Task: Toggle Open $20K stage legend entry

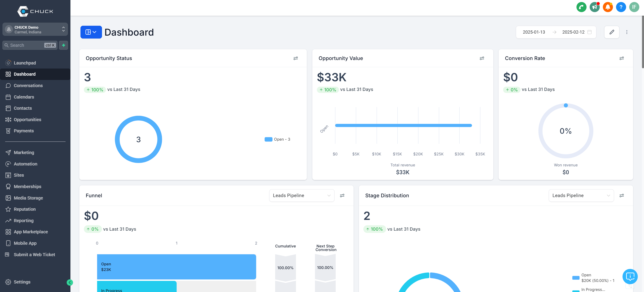Action: 593,278
